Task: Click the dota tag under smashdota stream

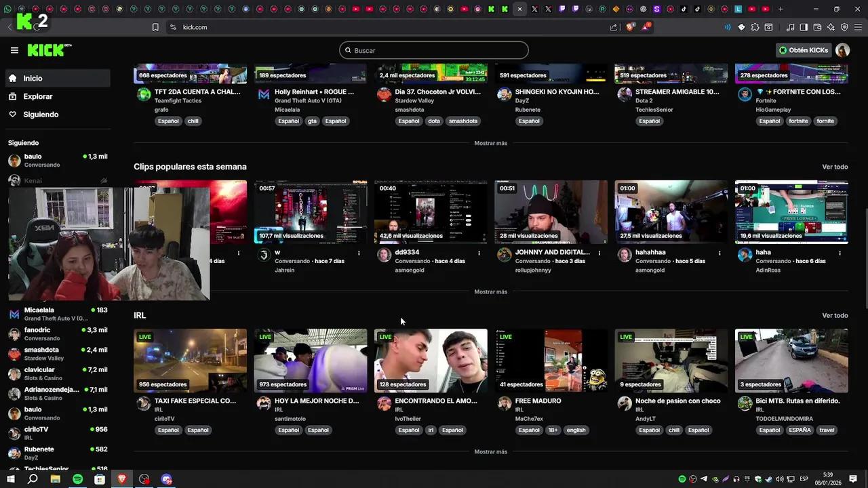Action: click(434, 121)
